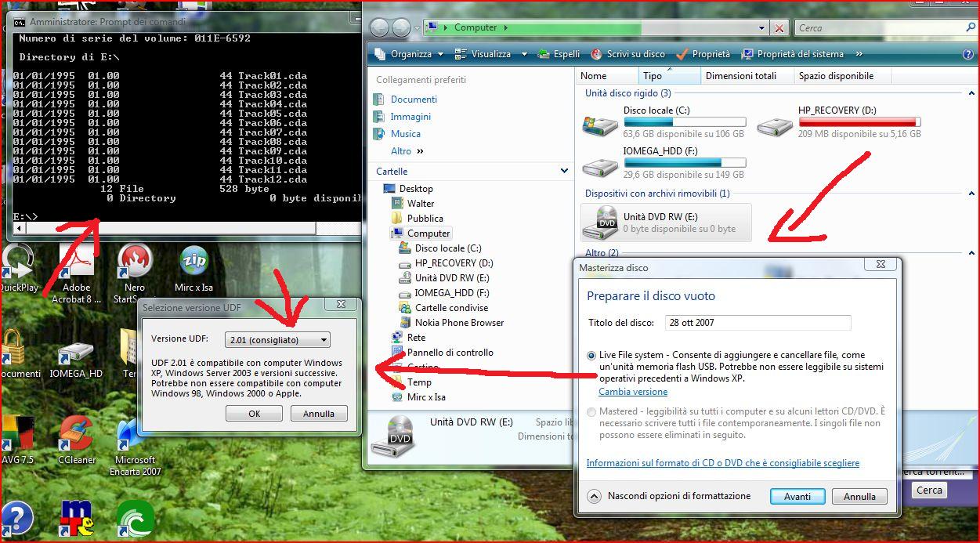Click the Titolo del disco text field

(758, 323)
